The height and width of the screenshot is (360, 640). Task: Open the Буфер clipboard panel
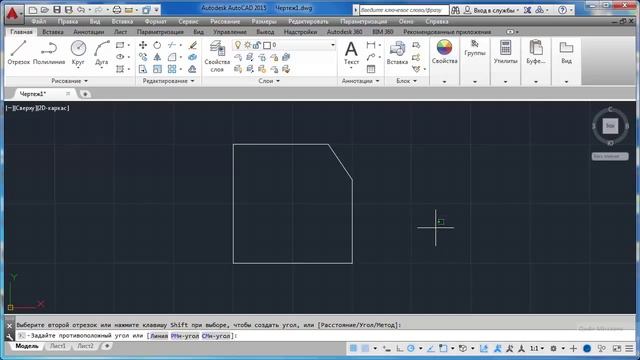536,52
